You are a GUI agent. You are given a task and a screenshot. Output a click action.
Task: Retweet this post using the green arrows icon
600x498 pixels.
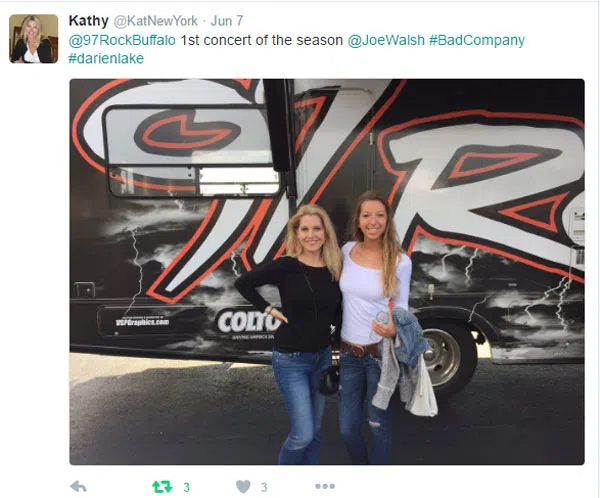(x=162, y=487)
